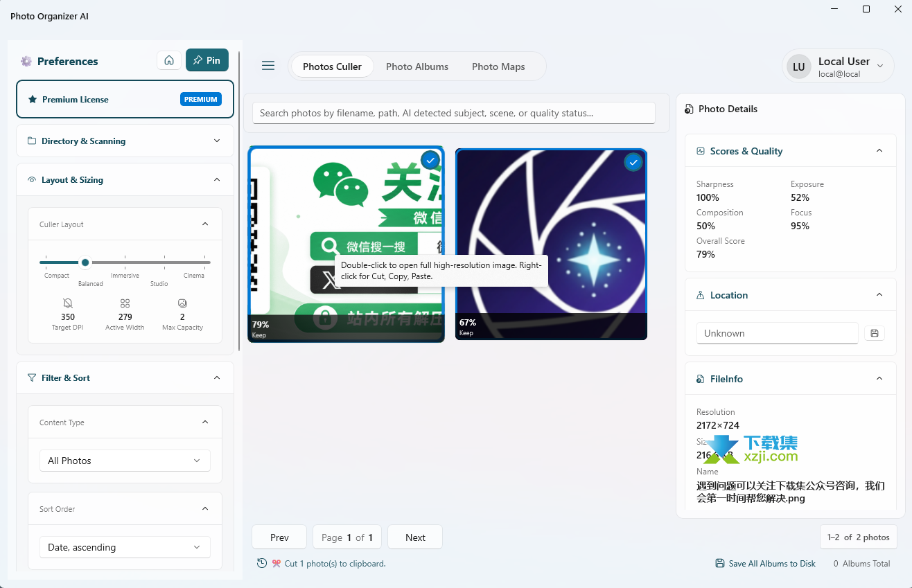This screenshot has height=588, width=912.
Task: Collapse the Content Type card
Action: point(205,422)
